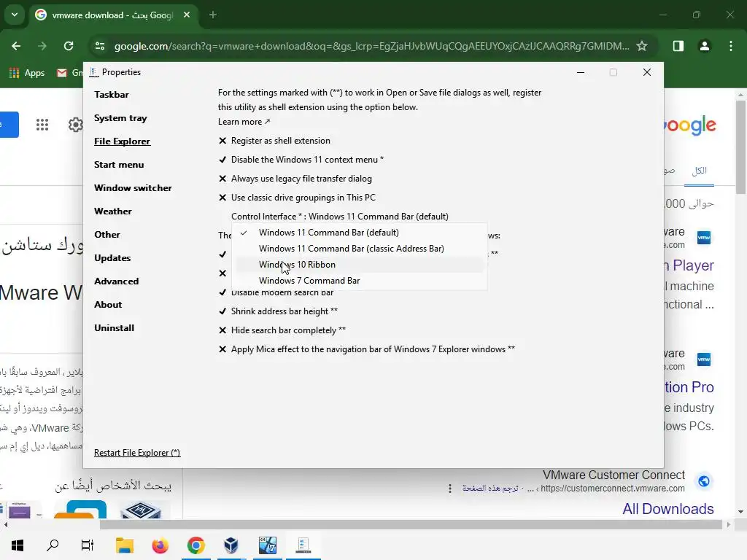Select Windows 11 Command Bar (classic Address Bar)

pos(360,249)
